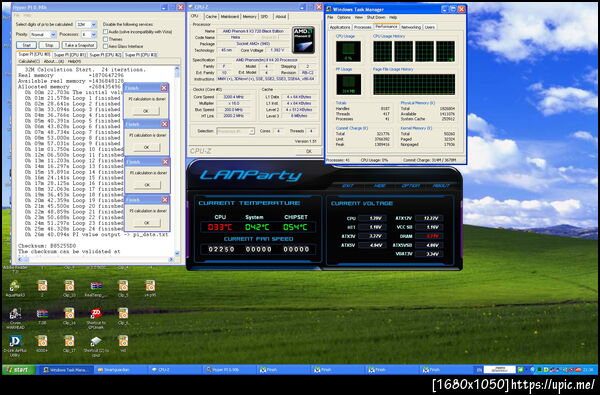Click the AMD Phenom logo in CPU-Z
The height and width of the screenshot is (395, 600).
[x=303, y=39]
